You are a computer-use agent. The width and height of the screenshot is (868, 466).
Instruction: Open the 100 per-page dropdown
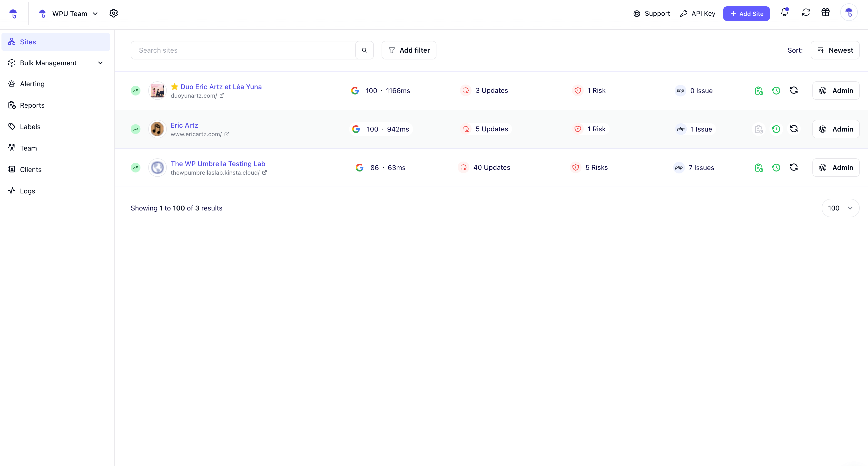tap(840, 208)
